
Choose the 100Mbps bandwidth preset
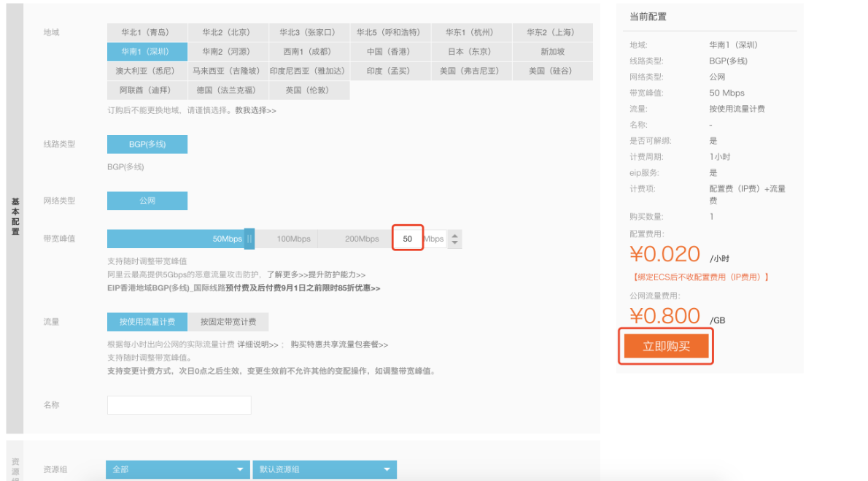tap(294, 239)
